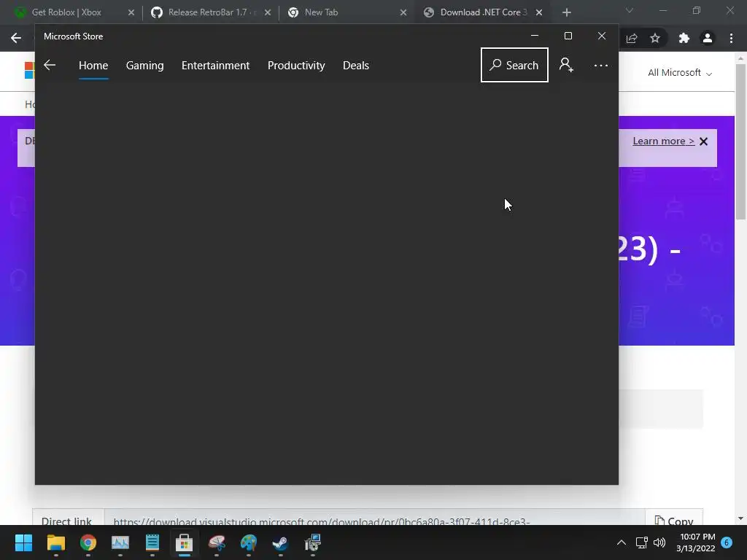Open the Windows Start menu

click(x=23, y=542)
